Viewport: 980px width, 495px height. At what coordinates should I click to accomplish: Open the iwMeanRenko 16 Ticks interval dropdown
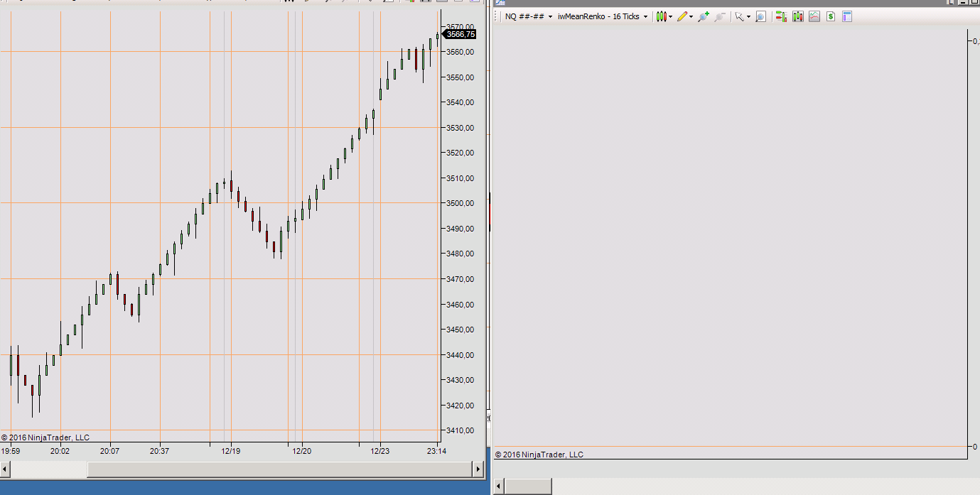tap(603, 16)
